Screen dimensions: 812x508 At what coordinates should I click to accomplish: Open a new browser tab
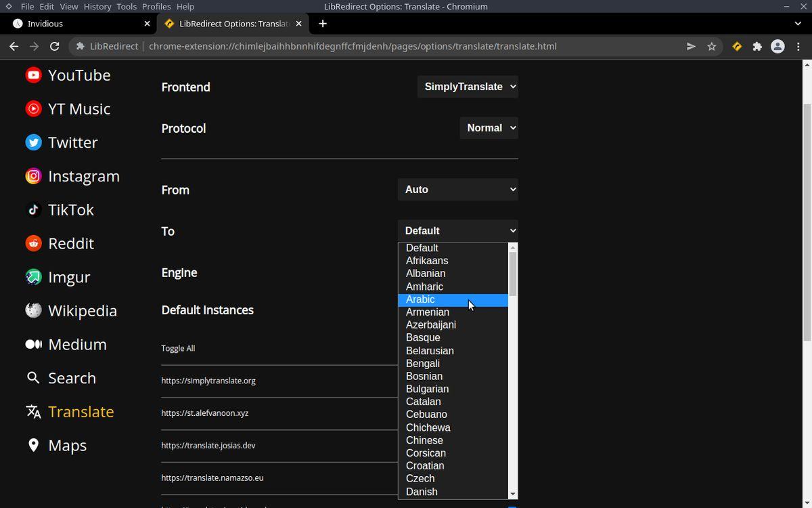pos(323,24)
